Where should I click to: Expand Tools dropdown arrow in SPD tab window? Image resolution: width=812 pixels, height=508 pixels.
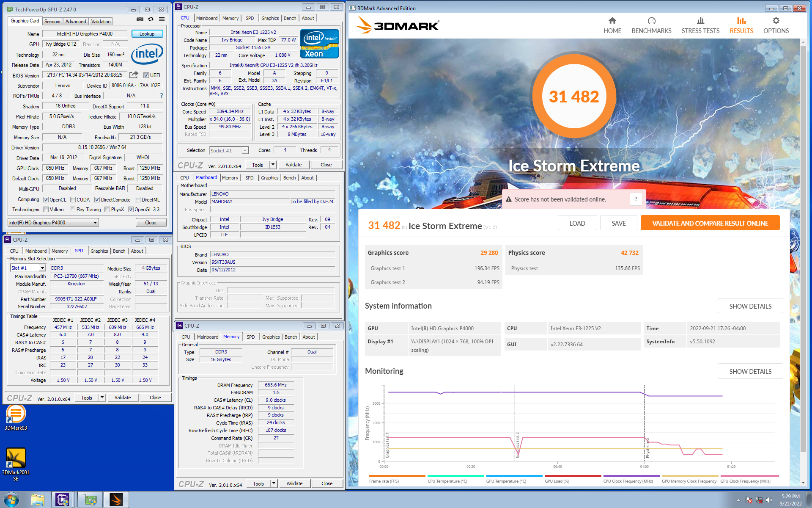(102, 398)
